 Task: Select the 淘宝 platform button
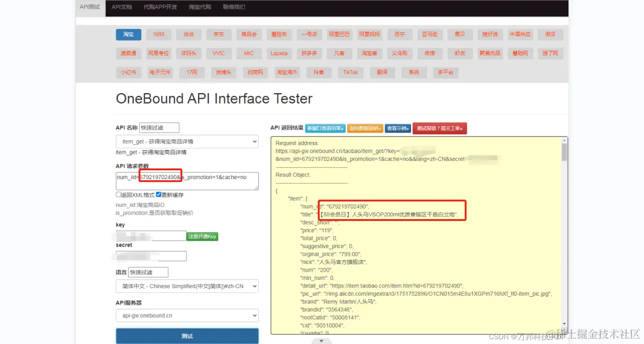(x=129, y=34)
